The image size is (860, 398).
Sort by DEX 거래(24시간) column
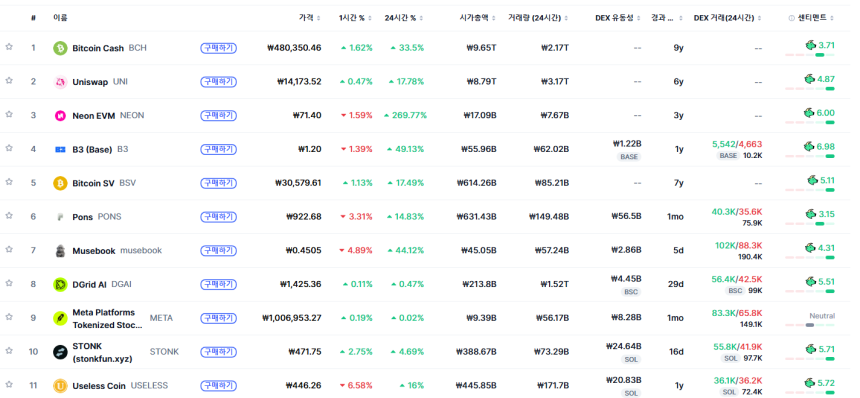coord(728,18)
